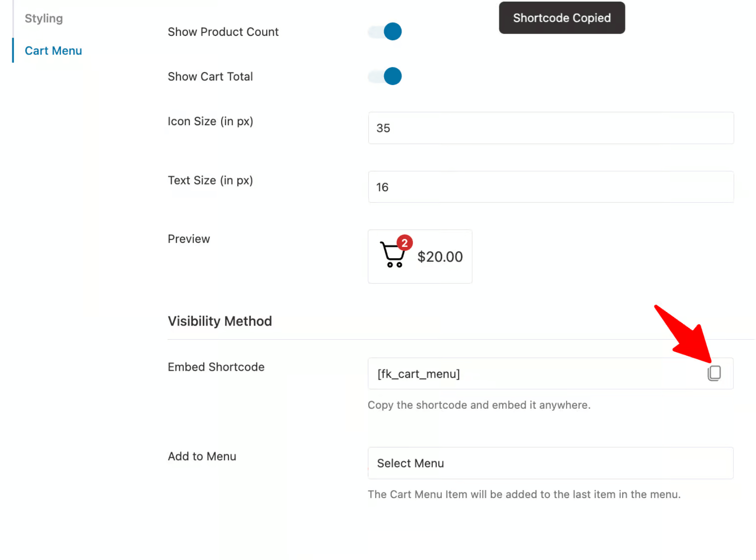
Task: Click the menu placement helper text
Action: click(524, 494)
